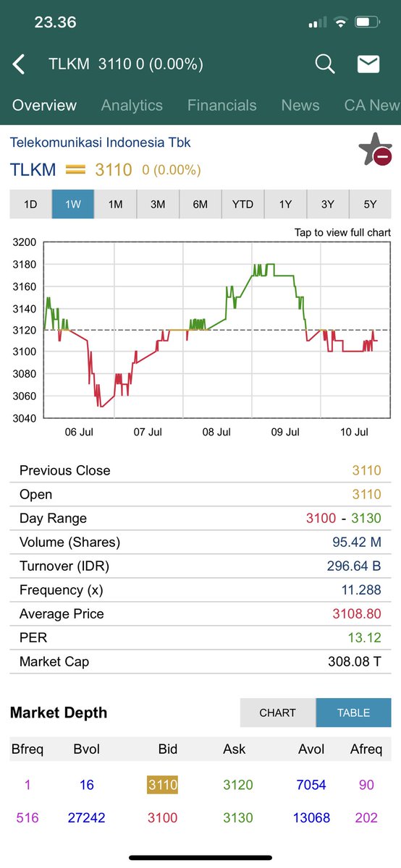The width and height of the screenshot is (401, 868).
Task: Open the mail envelope icon
Action: pyautogui.click(x=368, y=64)
